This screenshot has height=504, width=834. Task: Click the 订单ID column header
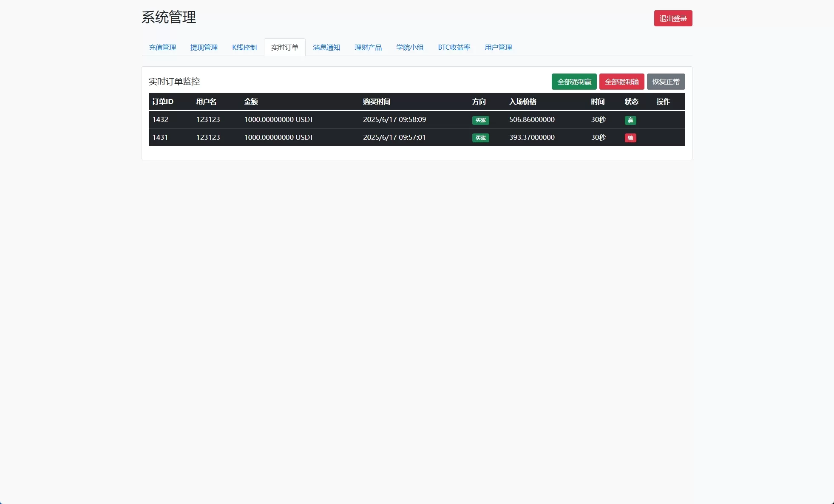163,102
